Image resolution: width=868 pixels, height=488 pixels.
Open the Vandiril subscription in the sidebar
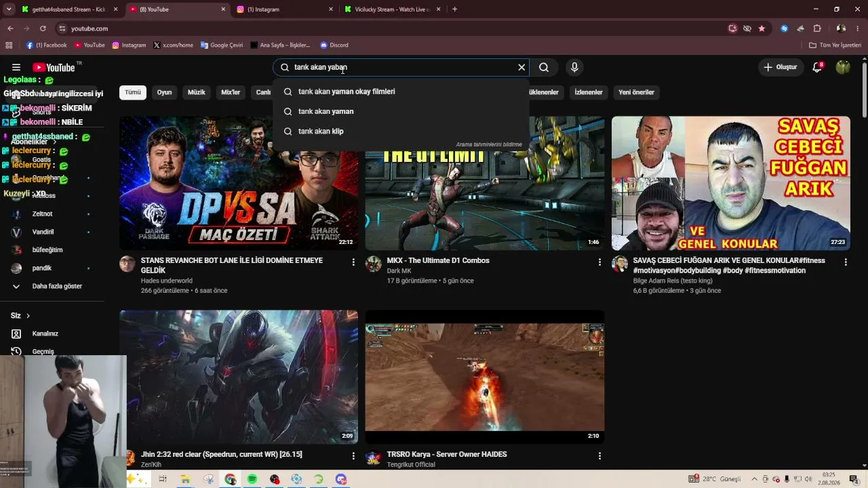click(x=52, y=232)
